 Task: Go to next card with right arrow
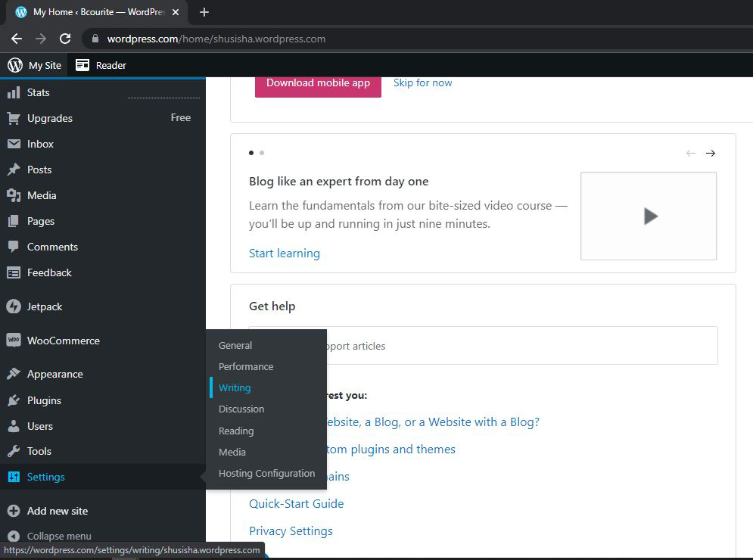[711, 153]
